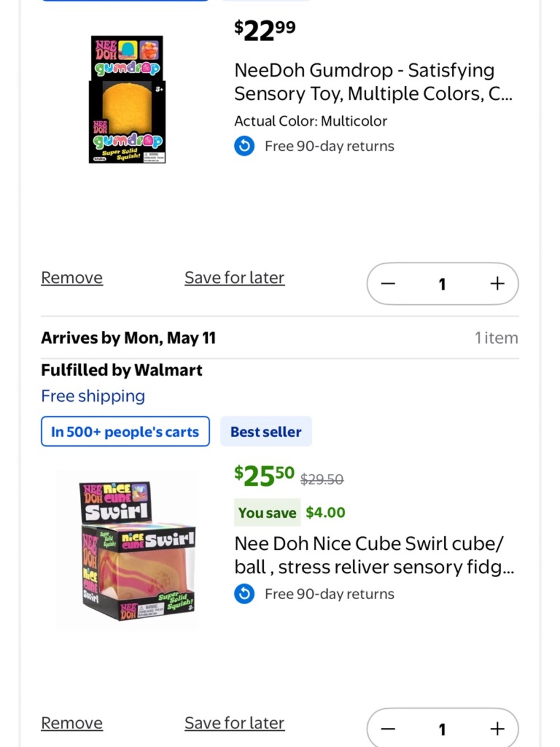Viewport: 560px width, 747px height.
Task: Open the Free shipping link
Action: [93, 396]
